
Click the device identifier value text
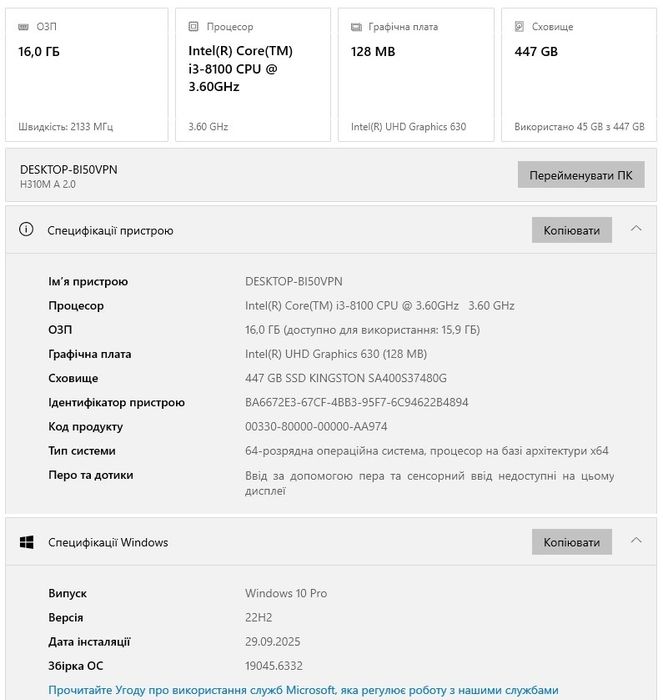(356, 402)
